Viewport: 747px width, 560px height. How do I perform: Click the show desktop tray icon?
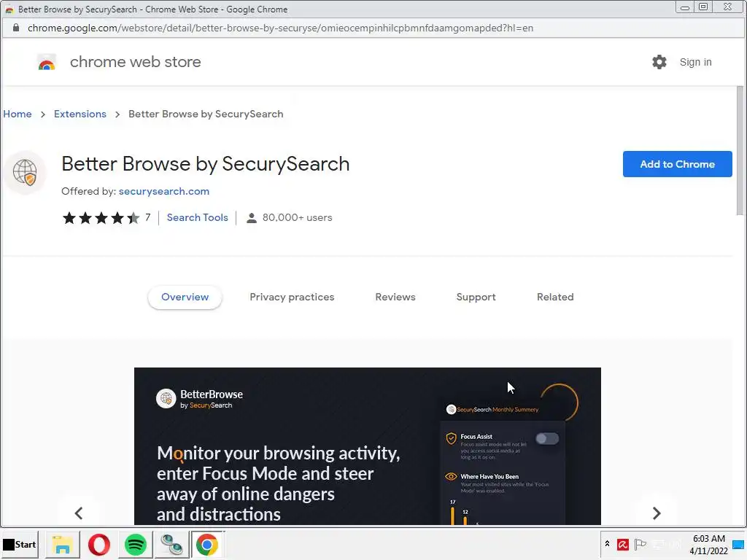[738, 544]
